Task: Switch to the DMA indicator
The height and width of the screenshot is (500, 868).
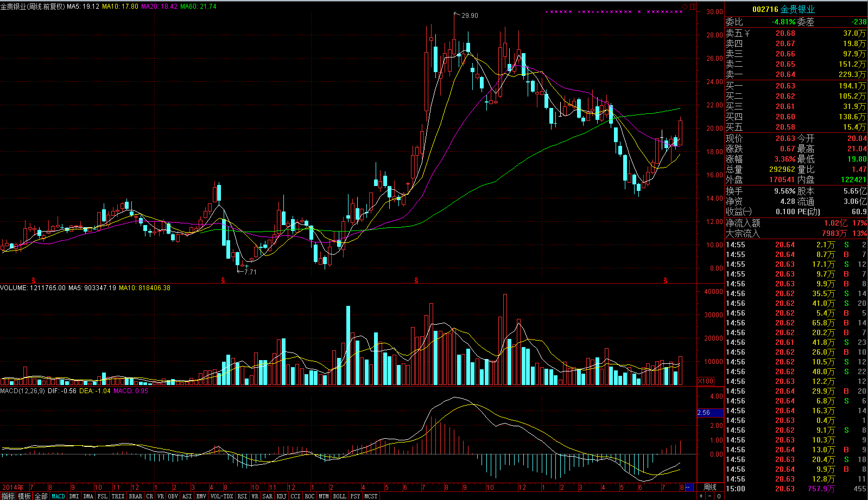Action: click(x=88, y=496)
